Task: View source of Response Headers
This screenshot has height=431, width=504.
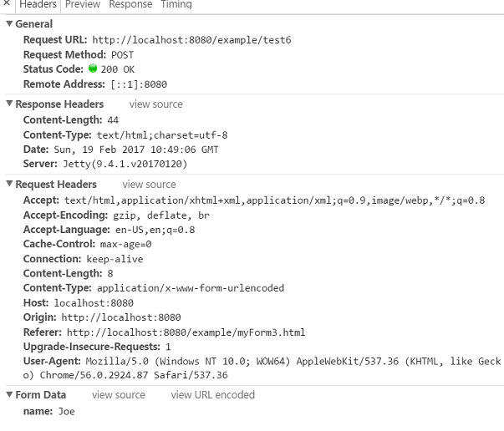Action: (x=155, y=104)
